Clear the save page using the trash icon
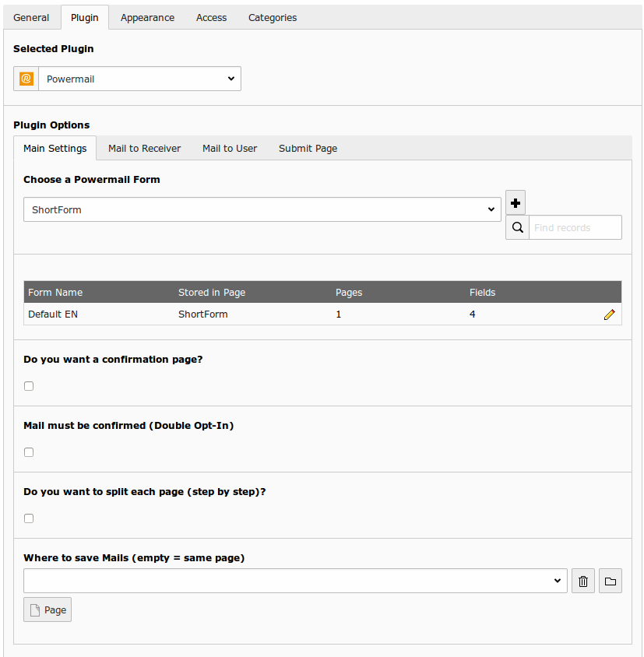Screen dimensions: 644x657 pyautogui.click(x=582, y=580)
